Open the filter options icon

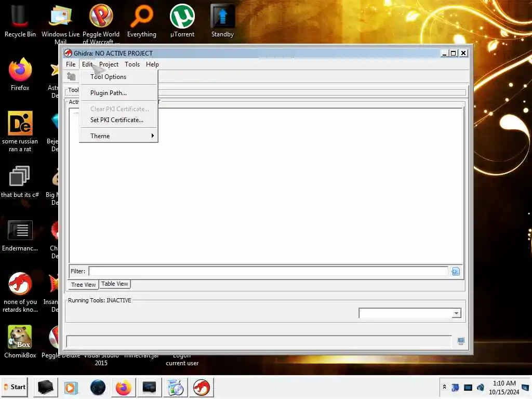[456, 271]
